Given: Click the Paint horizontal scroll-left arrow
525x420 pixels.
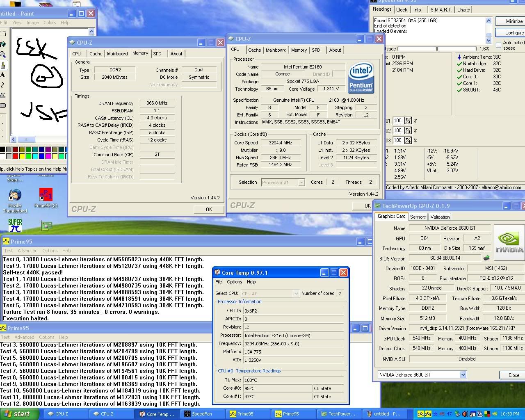Looking at the screenshot, I should (14, 139).
